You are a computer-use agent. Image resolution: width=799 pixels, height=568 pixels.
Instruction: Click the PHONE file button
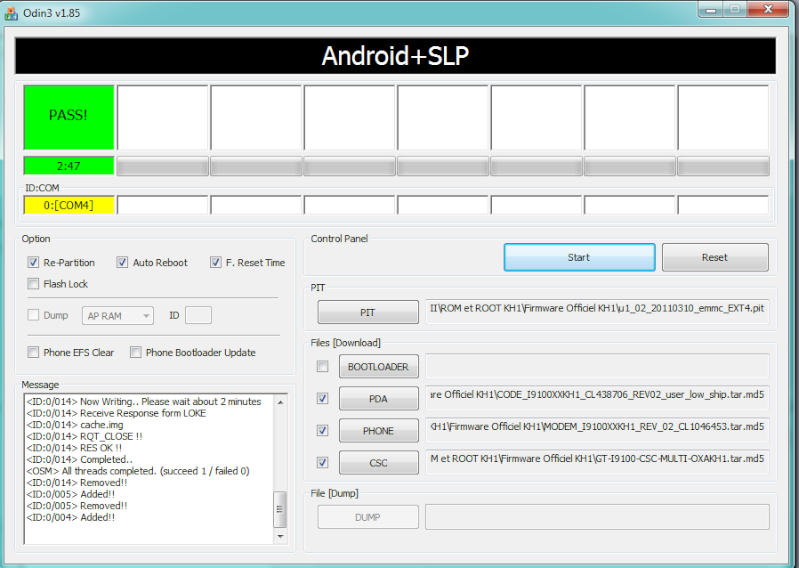(379, 430)
